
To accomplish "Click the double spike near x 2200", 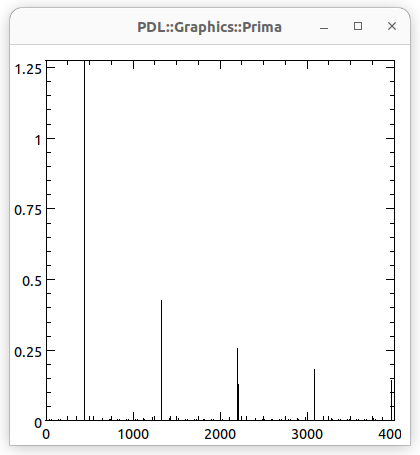I will [x=238, y=384].
